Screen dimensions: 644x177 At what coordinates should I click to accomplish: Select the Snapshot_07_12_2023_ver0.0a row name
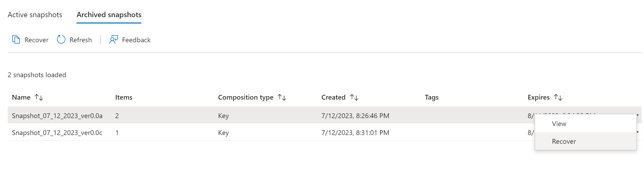point(57,116)
